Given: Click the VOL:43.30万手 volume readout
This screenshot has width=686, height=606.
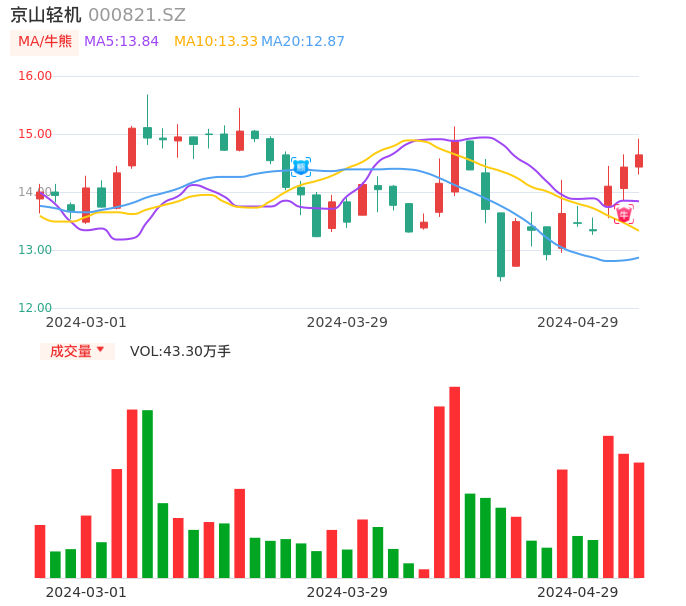Looking at the screenshot, I should tap(180, 351).
